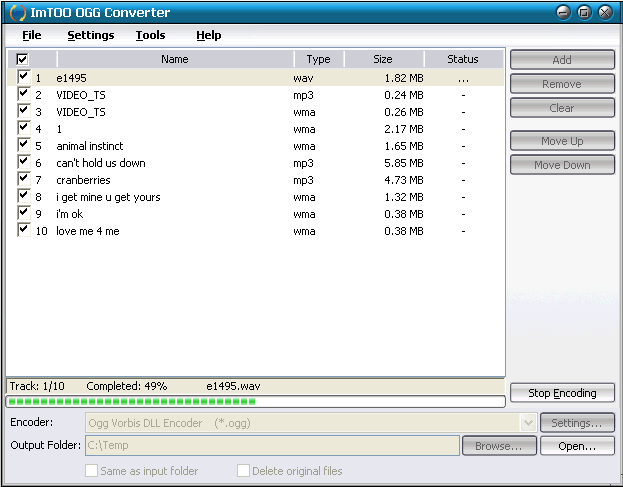623x487 pixels.
Task: Expand the Encoder dropdown list
Action: pyautogui.click(x=528, y=423)
